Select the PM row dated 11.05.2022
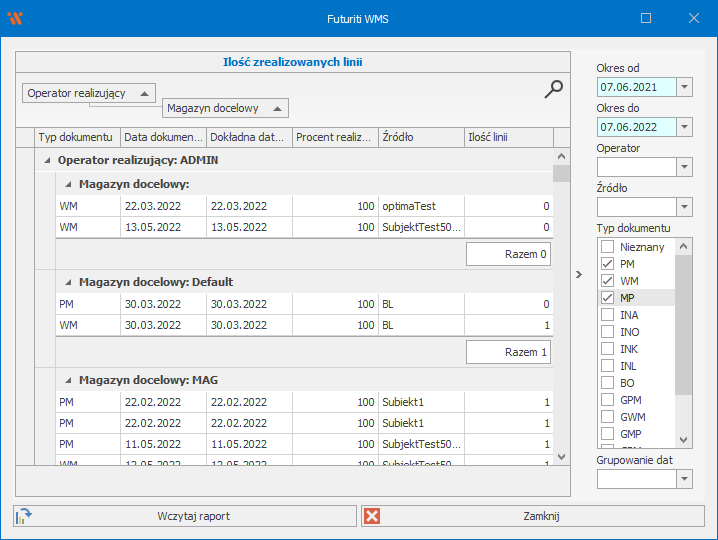 pos(305,444)
